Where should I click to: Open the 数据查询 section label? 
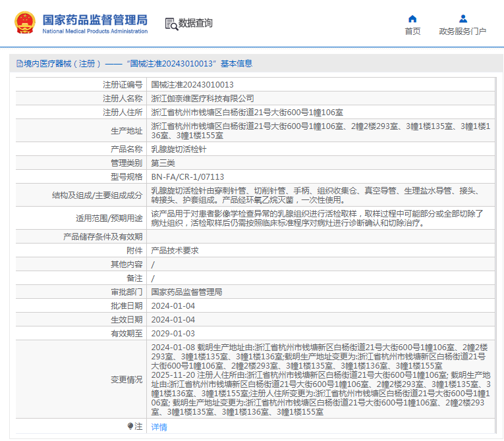point(196,23)
